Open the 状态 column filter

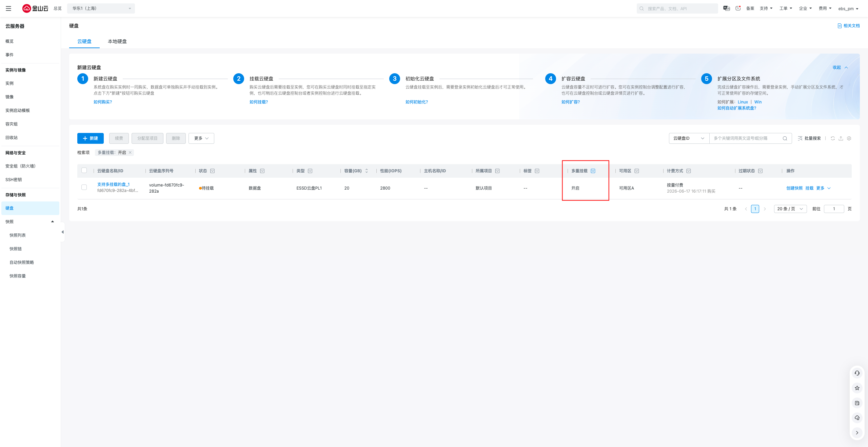(x=213, y=171)
